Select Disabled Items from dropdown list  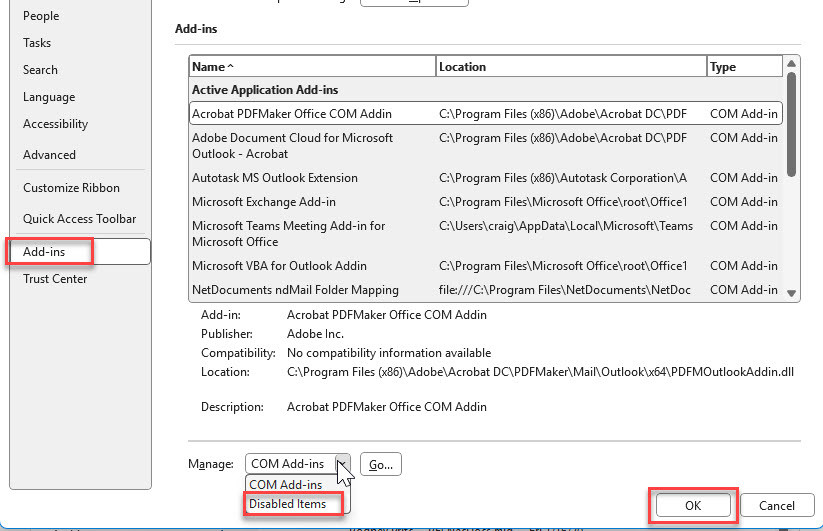(288, 504)
